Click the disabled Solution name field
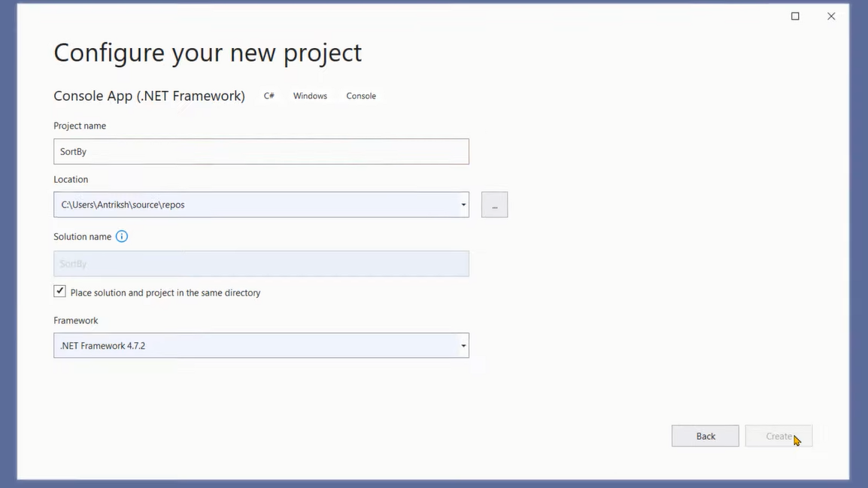The image size is (868, 488). (261, 264)
